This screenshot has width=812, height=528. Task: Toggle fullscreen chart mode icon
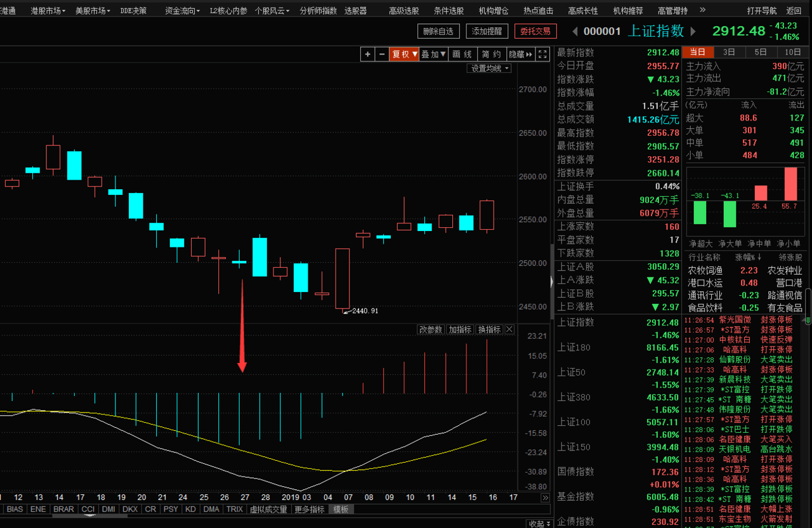click(x=542, y=55)
